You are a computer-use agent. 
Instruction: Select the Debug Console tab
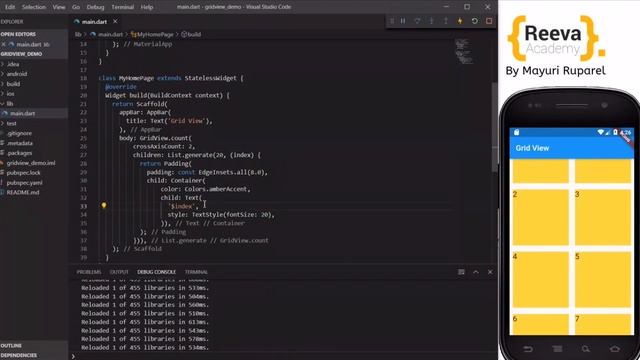156,272
